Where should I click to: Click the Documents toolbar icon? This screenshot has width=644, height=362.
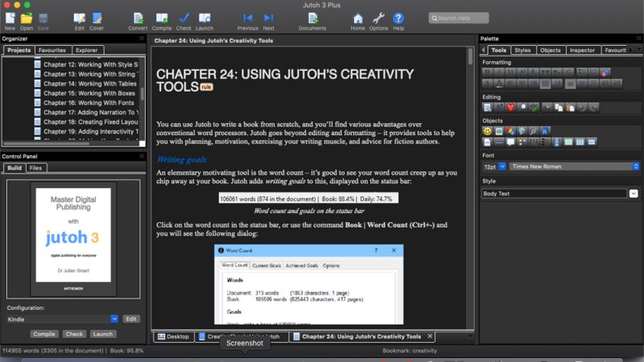click(312, 22)
